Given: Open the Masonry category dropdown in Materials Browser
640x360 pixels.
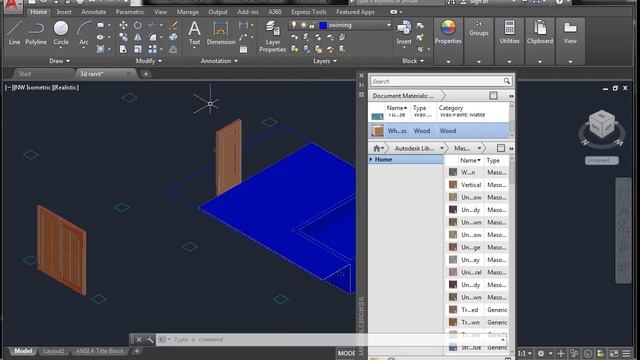Looking at the screenshot, I should coord(479,148).
